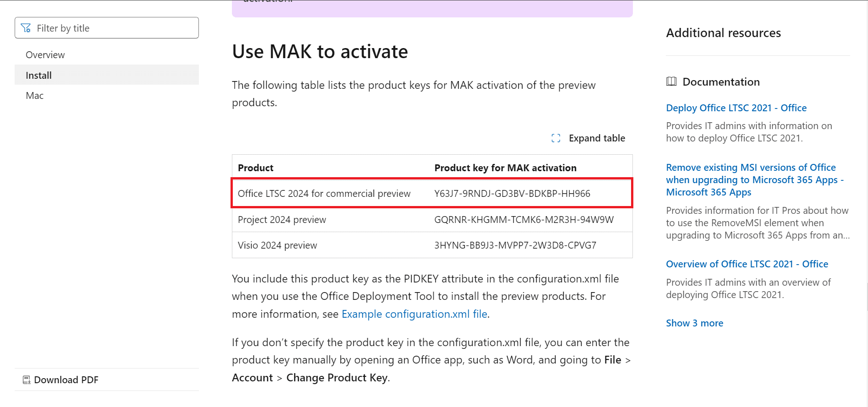The width and height of the screenshot is (868, 407).
Task: Open the Mac sidebar entry
Action: [x=35, y=96]
